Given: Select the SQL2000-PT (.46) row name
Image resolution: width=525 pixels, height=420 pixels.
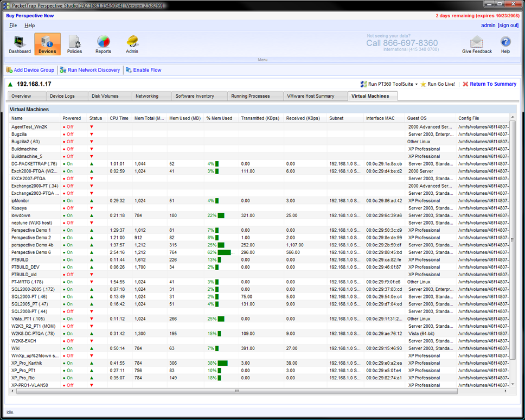Looking at the screenshot, I should click(29, 297).
